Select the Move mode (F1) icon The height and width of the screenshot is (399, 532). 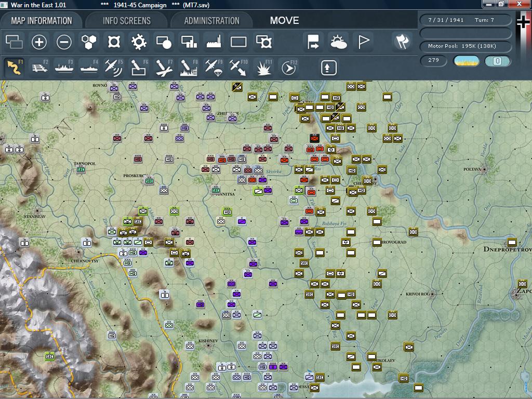coord(14,68)
